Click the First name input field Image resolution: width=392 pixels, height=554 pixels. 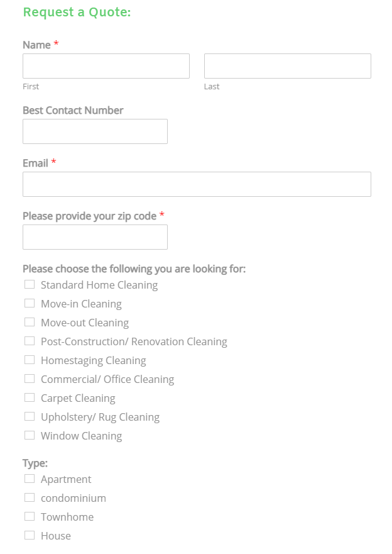click(106, 66)
